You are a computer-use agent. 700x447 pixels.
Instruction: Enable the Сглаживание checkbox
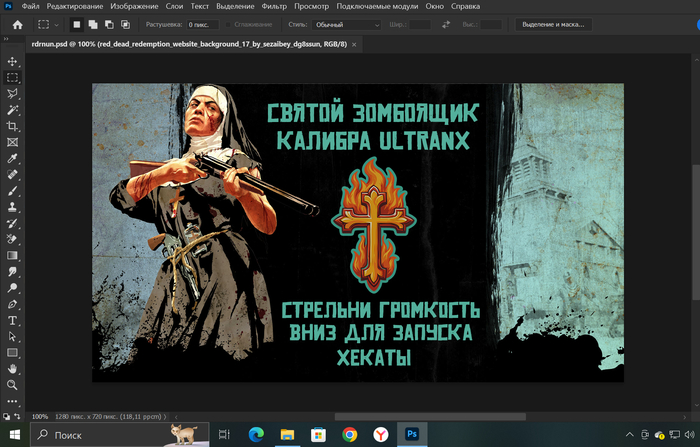point(227,24)
